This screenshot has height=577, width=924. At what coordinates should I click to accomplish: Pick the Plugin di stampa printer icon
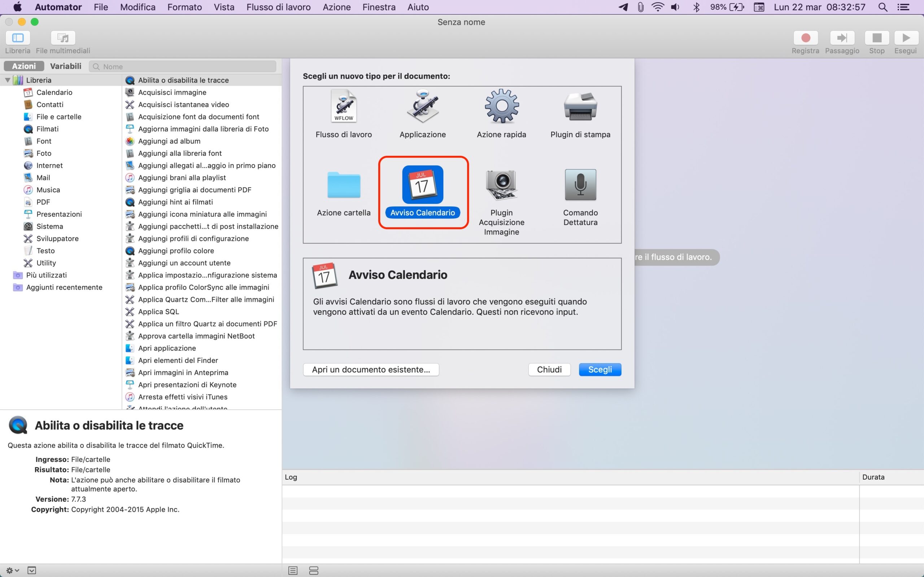point(580,106)
